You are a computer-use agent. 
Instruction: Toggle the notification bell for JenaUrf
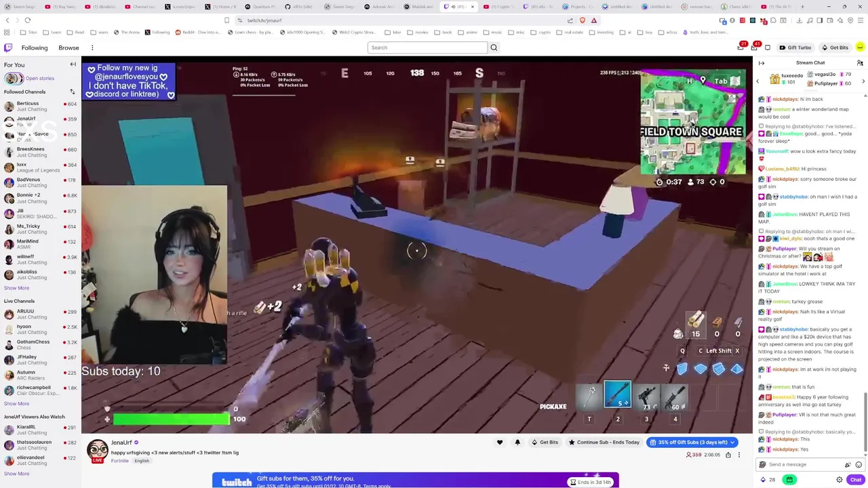[x=517, y=443]
